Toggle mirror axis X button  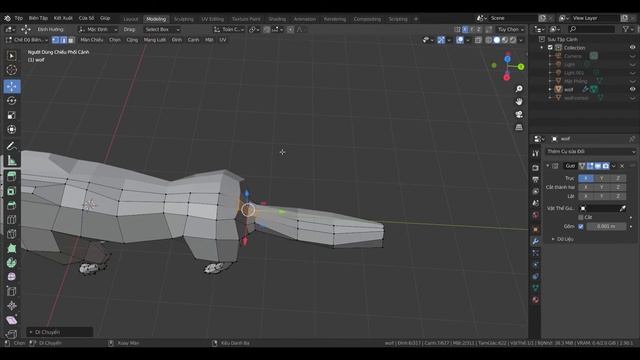tap(586, 178)
